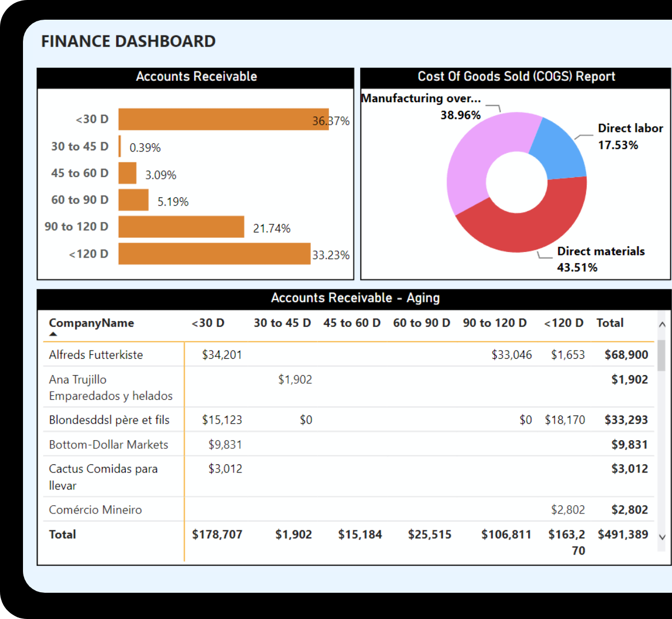The width and height of the screenshot is (672, 619).
Task: Click the $1,653 cell for Alfreds Futterkiste
Action: (568, 355)
